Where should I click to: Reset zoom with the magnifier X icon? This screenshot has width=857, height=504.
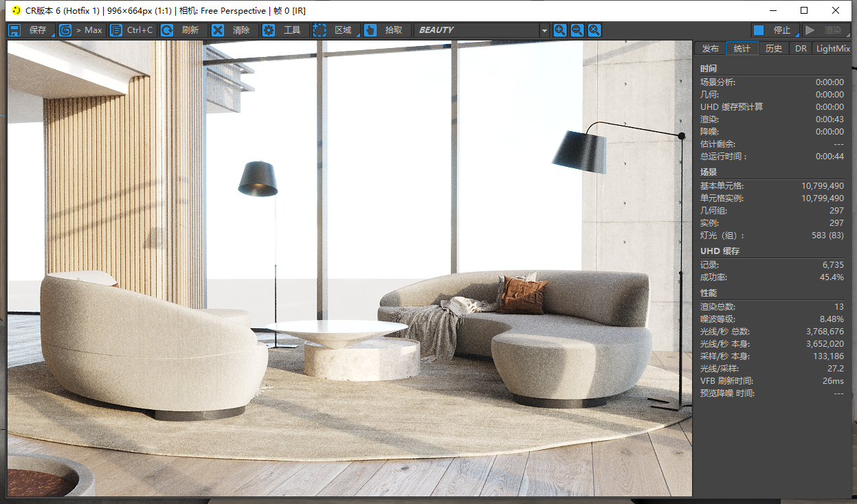click(x=594, y=30)
